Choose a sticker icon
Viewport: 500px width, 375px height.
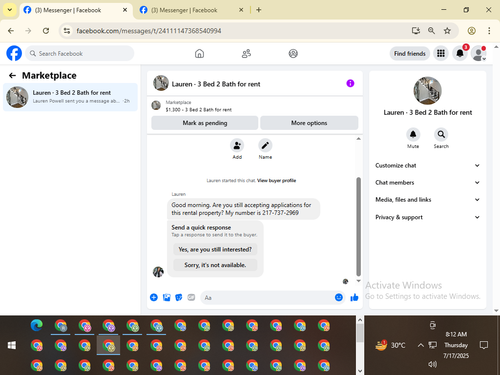click(x=179, y=297)
